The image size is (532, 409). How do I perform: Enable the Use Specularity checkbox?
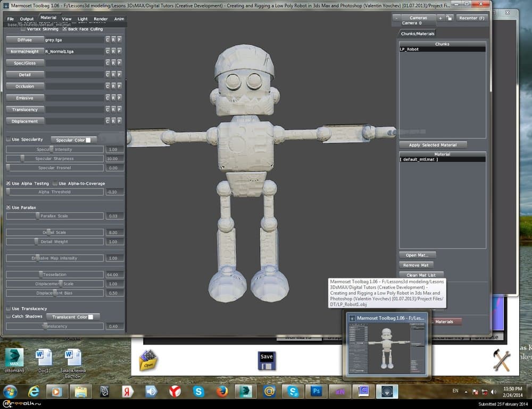9,140
